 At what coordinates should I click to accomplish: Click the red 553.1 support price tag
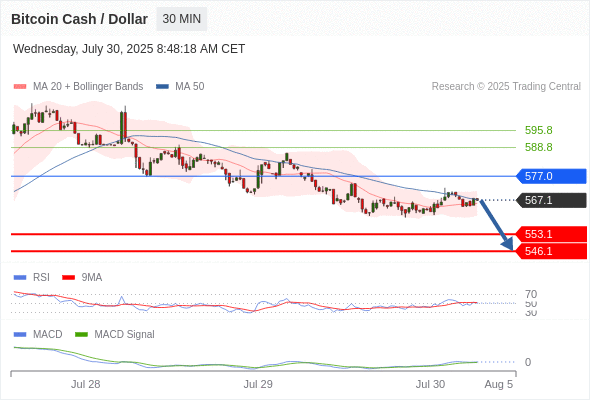tap(551, 234)
